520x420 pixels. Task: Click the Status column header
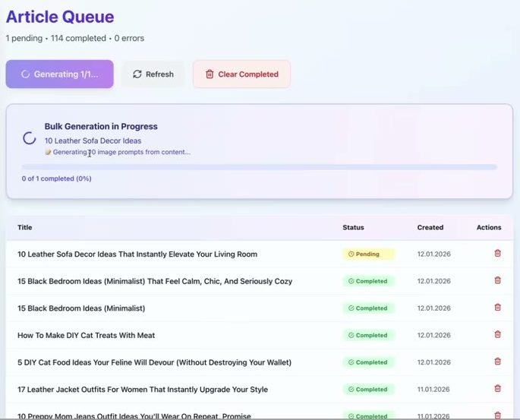click(x=353, y=228)
